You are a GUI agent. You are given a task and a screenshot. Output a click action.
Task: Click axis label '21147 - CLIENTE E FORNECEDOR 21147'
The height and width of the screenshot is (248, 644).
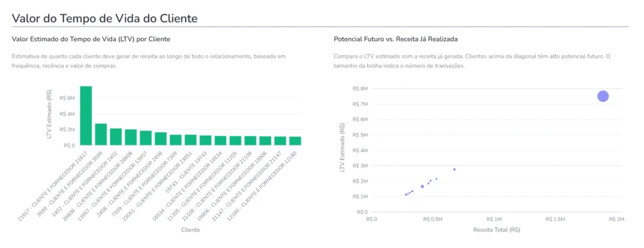pos(247,186)
